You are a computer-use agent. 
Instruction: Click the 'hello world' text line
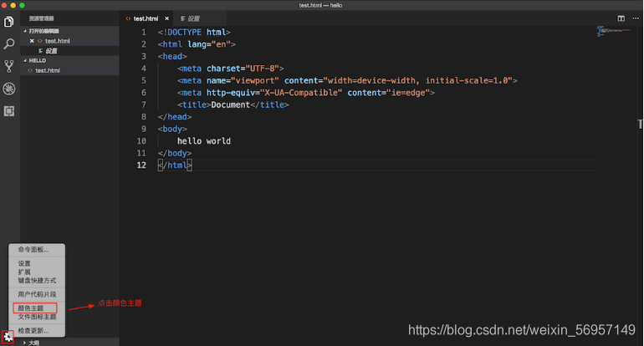(x=204, y=141)
